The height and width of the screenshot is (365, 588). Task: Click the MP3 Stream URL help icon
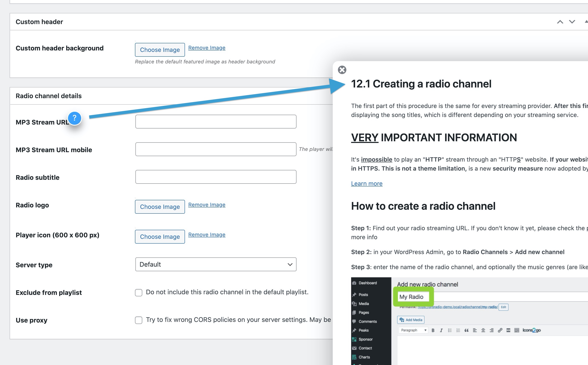click(74, 118)
